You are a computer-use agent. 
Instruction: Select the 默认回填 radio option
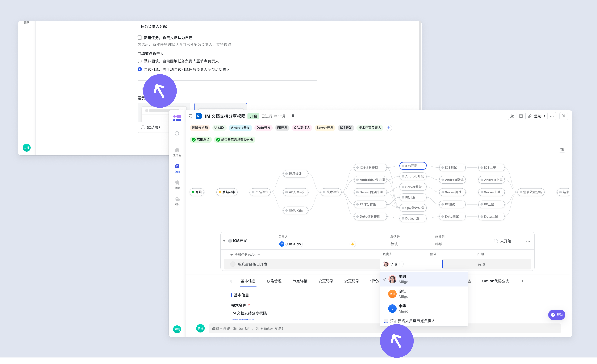[x=140, y=61]
